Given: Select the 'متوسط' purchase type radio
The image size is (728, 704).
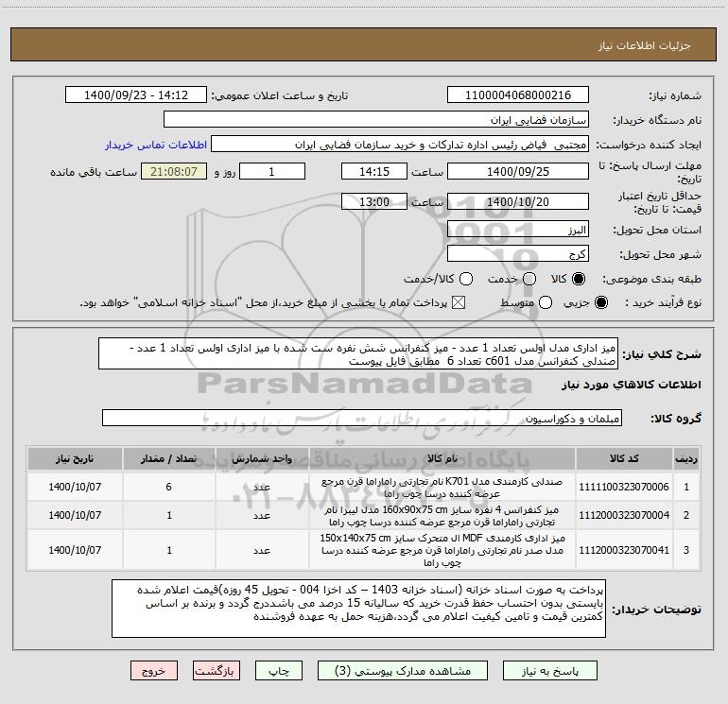Looking at the screenshot, I should 546,302.
